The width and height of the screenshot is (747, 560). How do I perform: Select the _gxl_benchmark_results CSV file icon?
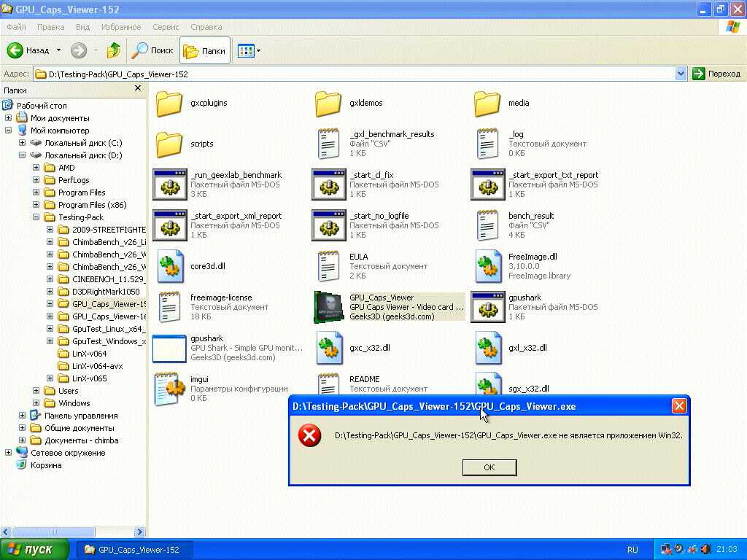coord(329,144)
